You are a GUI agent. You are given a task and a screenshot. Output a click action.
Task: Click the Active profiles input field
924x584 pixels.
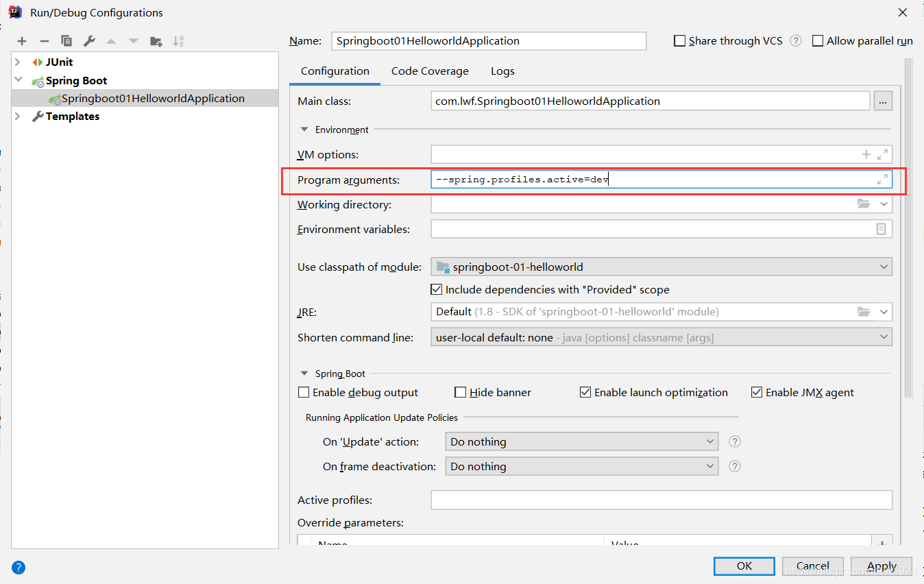[x=661, y=500]
